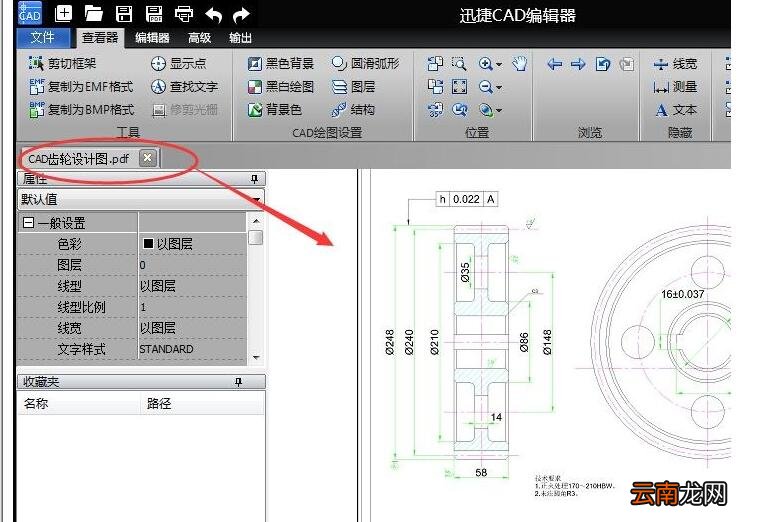Edit the 图层 value field 0

(x=192, y=265)
